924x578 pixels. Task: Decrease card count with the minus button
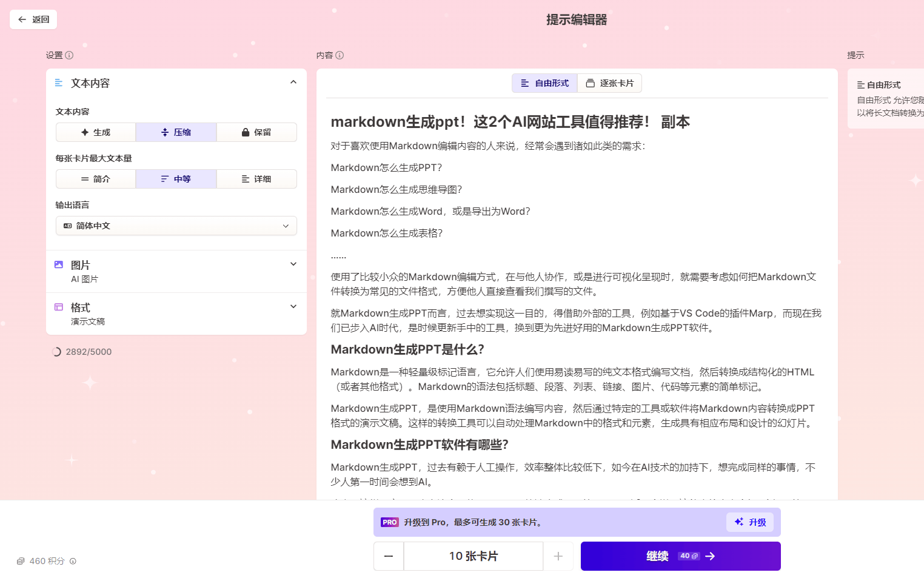pos(389,556)
